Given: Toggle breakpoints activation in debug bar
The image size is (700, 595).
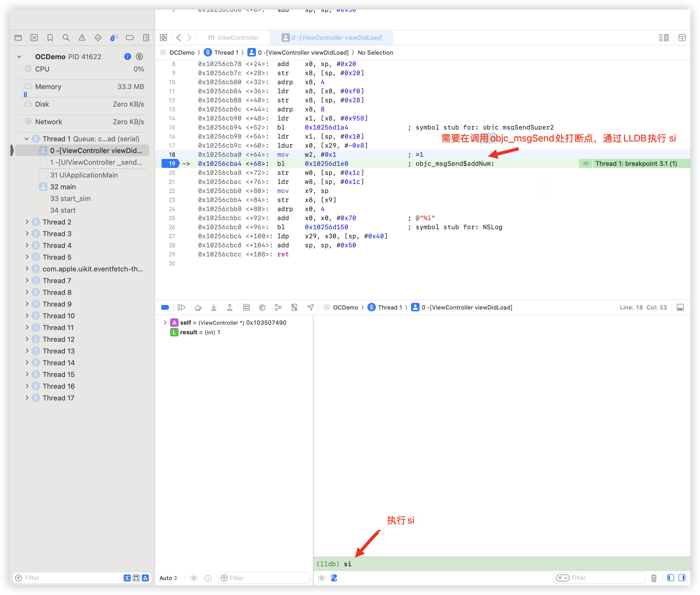Looking at the screenshot, I should (165, 307).
